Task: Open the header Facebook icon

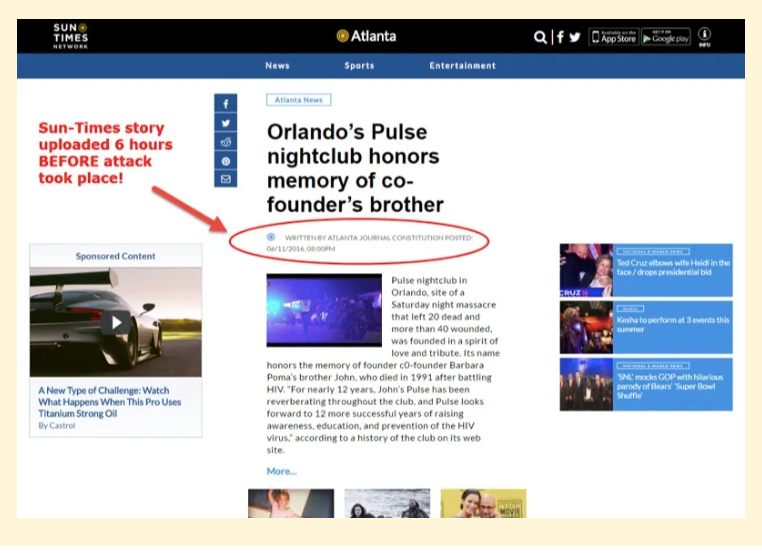Action: 560,37
